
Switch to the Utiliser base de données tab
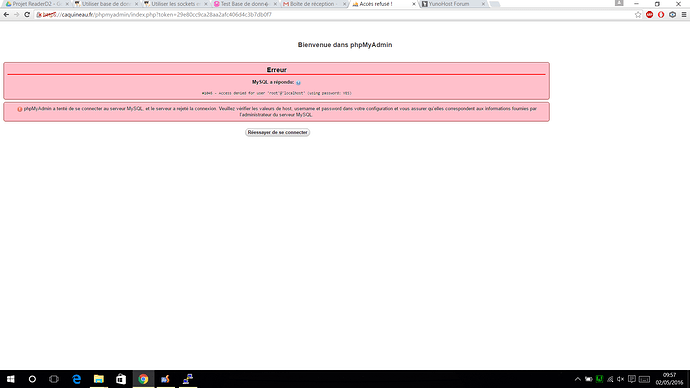point(106,4)
